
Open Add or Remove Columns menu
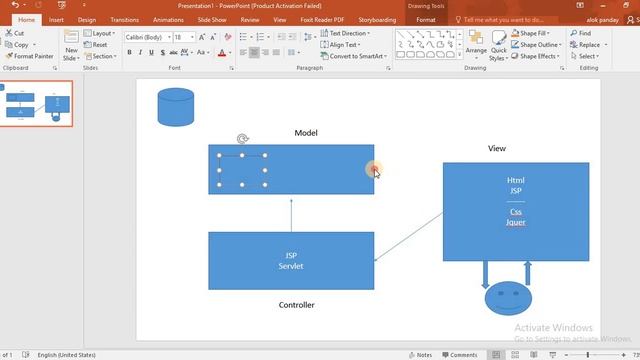[293, 52]
